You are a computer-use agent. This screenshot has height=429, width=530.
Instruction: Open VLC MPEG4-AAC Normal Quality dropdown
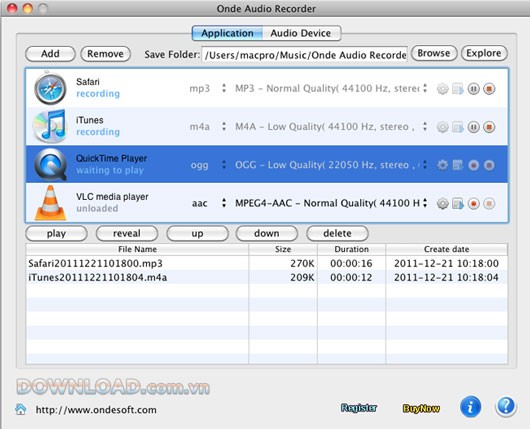point(331,203)
